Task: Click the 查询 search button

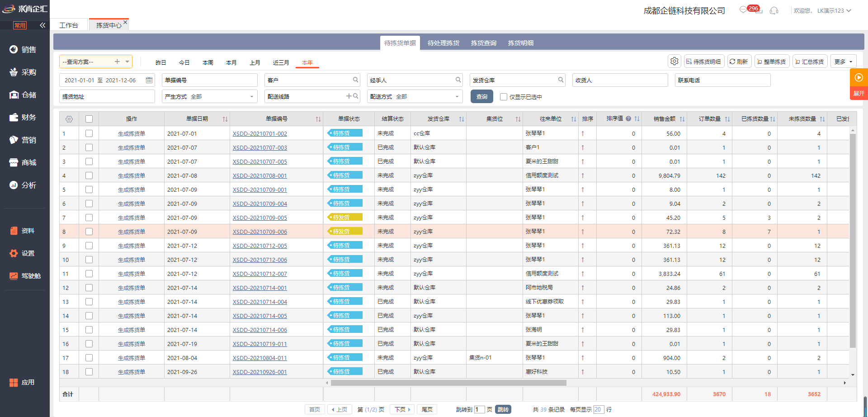Action: [x=482, y=97]
